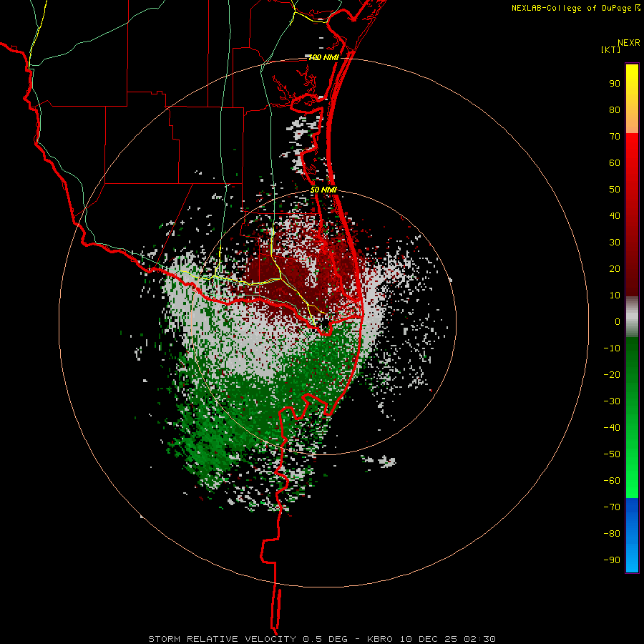This screenshot has width=644, height=644.
Task: Click the 50 NMI range ring label
Action: point(323,190)
